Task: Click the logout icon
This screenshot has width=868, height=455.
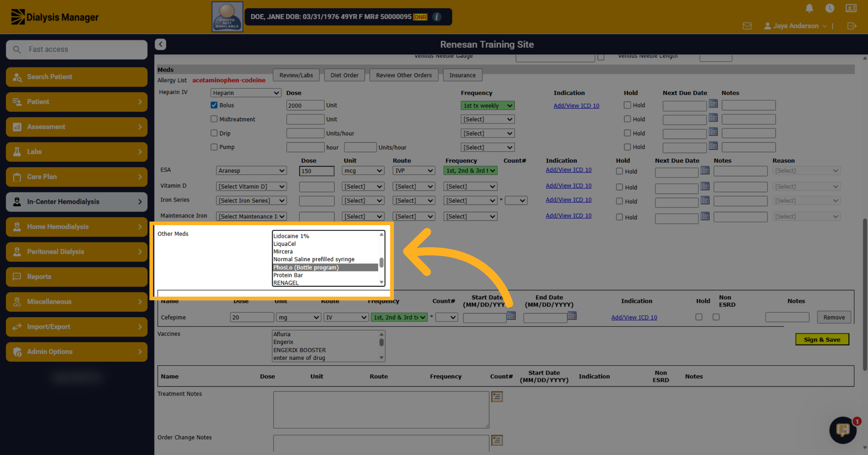Action: pyautogui.click(x=852, y=26)
